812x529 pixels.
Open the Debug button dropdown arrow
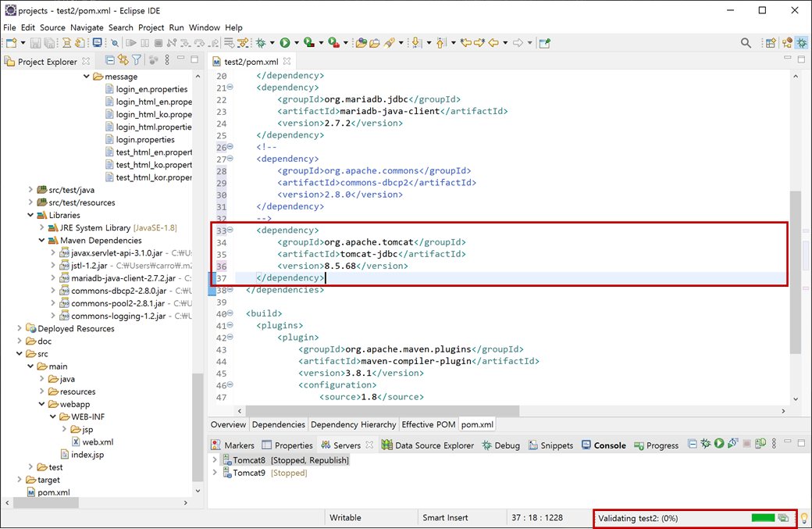[272, 43]
